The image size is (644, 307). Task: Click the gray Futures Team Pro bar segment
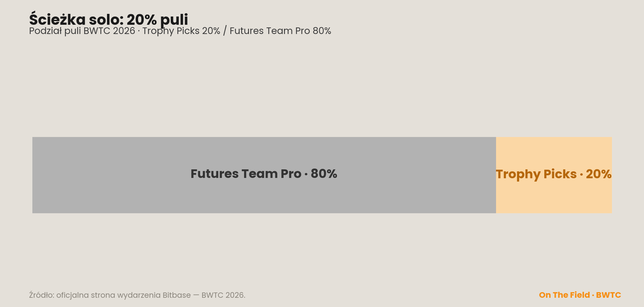coord(264,175)
